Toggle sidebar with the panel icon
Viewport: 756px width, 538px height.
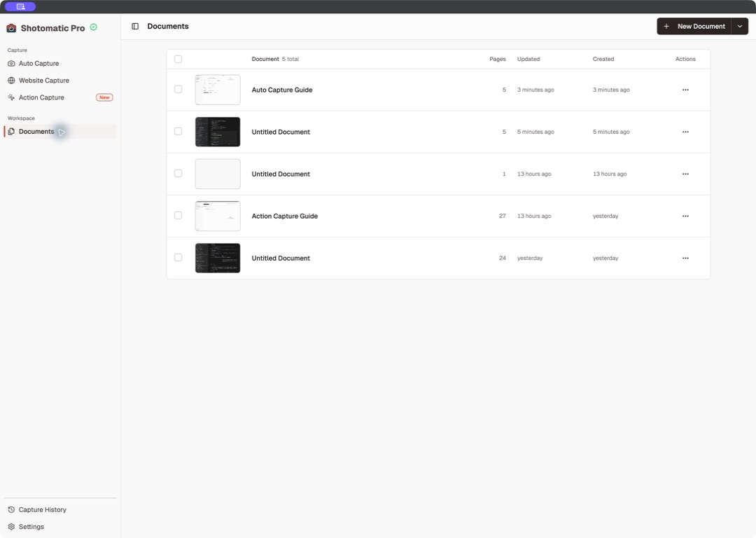click(135, 26)
